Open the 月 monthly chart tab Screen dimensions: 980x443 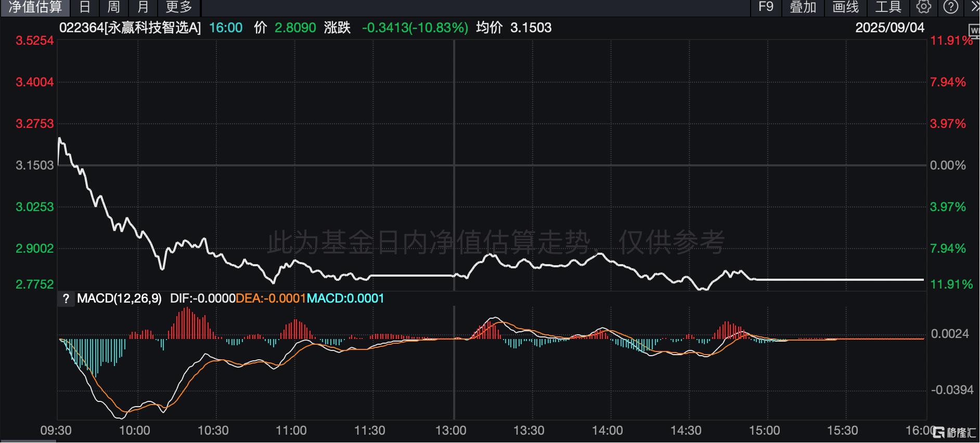143,7
